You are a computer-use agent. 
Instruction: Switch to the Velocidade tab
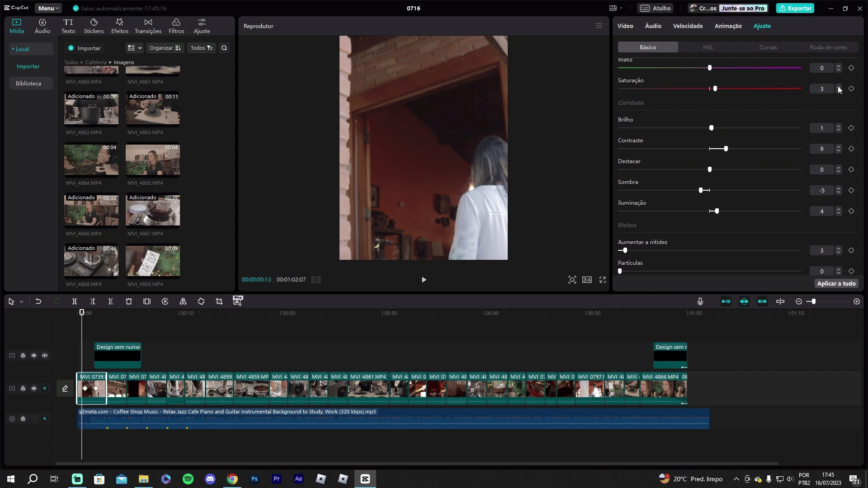coord(688,26)
